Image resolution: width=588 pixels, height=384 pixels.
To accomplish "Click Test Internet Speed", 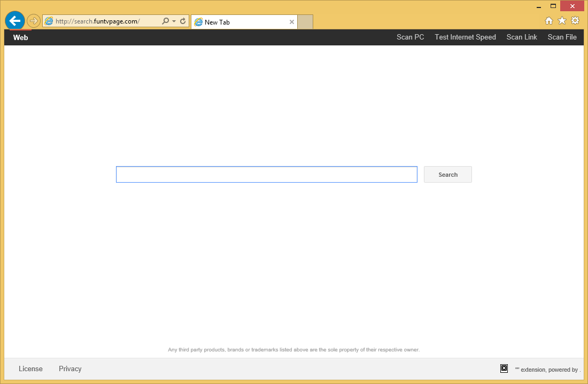I will click(465, 37).
